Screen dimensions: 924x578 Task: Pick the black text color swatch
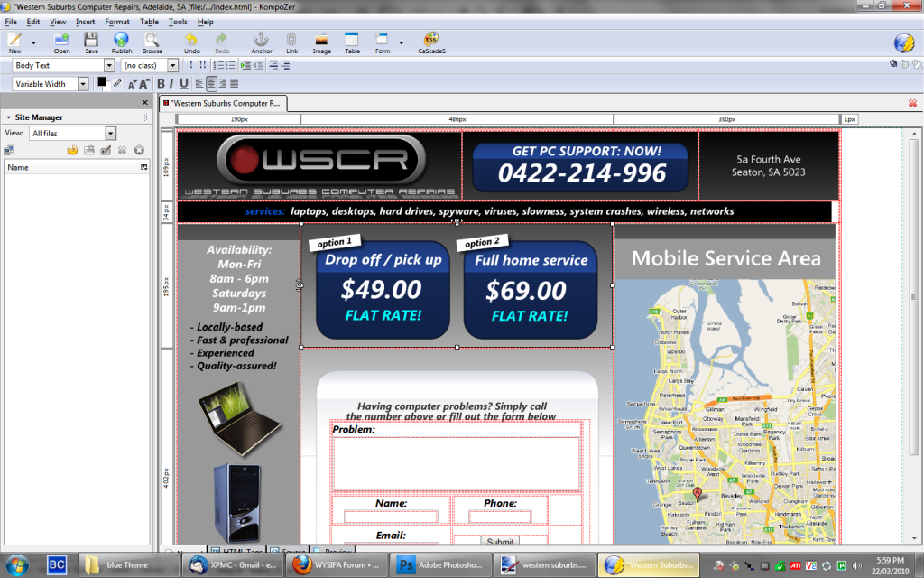[102, 82]
